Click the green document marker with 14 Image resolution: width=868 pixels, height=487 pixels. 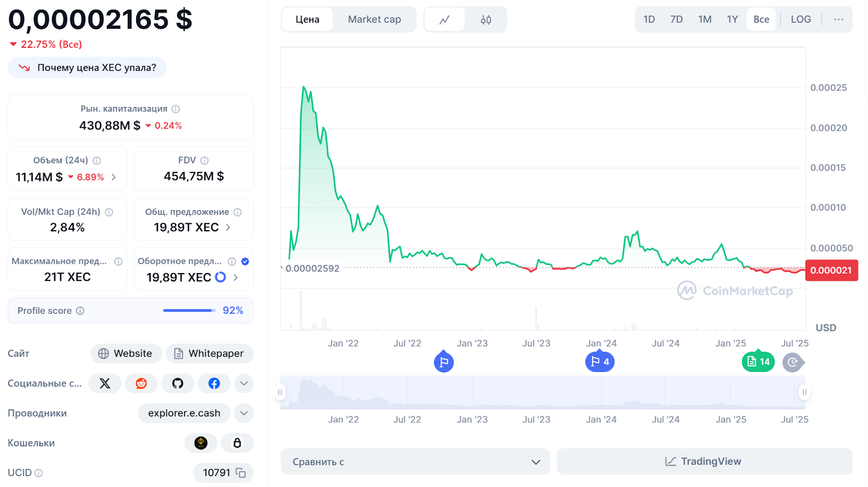[758, 362]
